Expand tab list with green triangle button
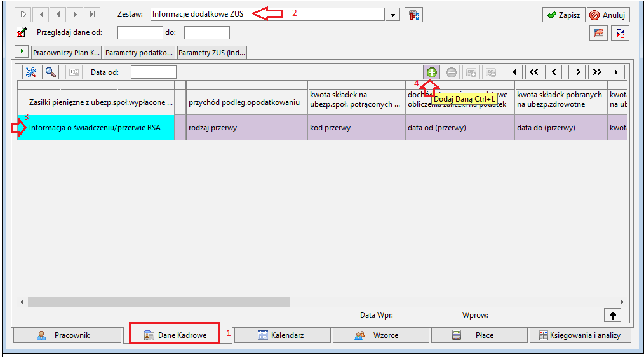644x357 pixels. pyautogui.click(x=22, y=51)
